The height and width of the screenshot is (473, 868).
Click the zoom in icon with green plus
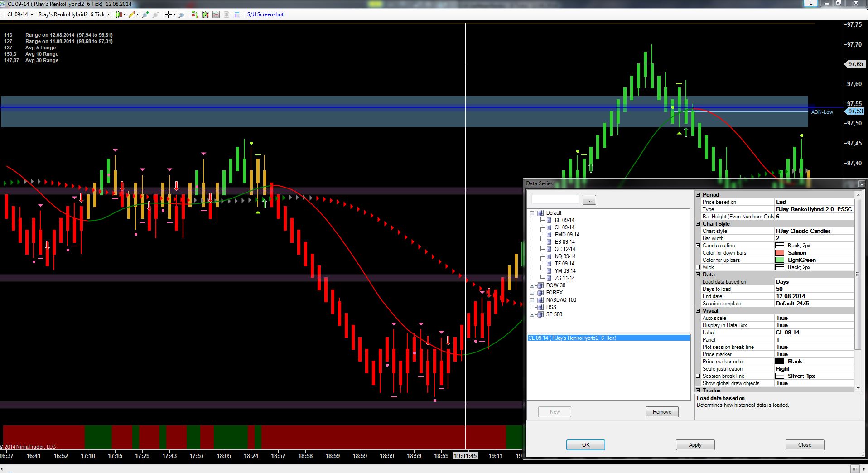pyautogui.click(x=145, y=14)
